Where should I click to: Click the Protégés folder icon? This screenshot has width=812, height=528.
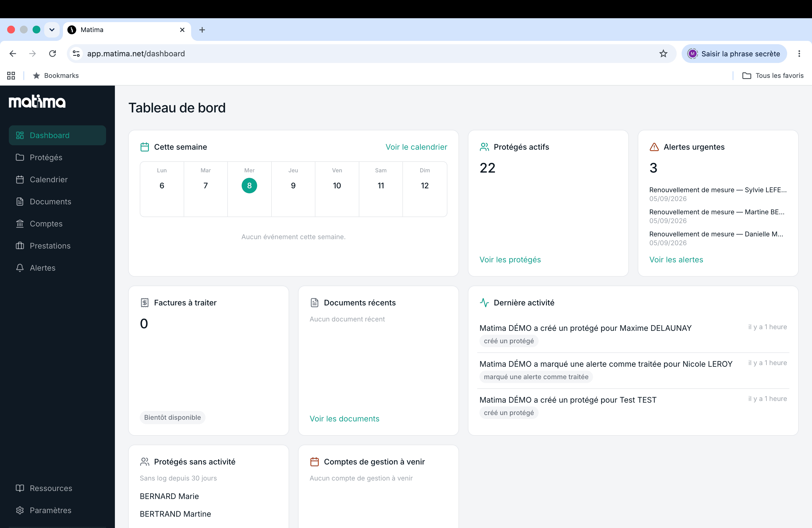pyautogui.click(x=20, y=157)
